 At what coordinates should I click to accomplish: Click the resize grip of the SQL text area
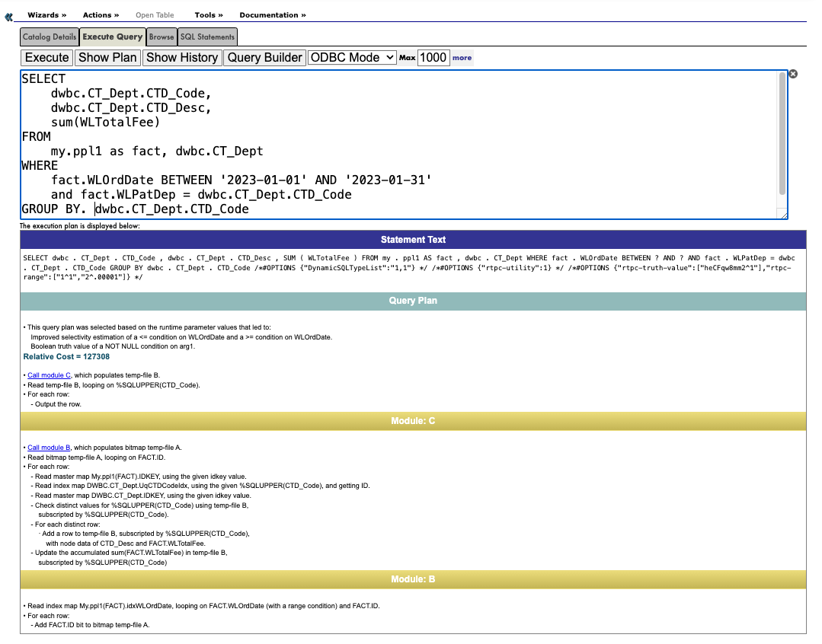(783, 215)
